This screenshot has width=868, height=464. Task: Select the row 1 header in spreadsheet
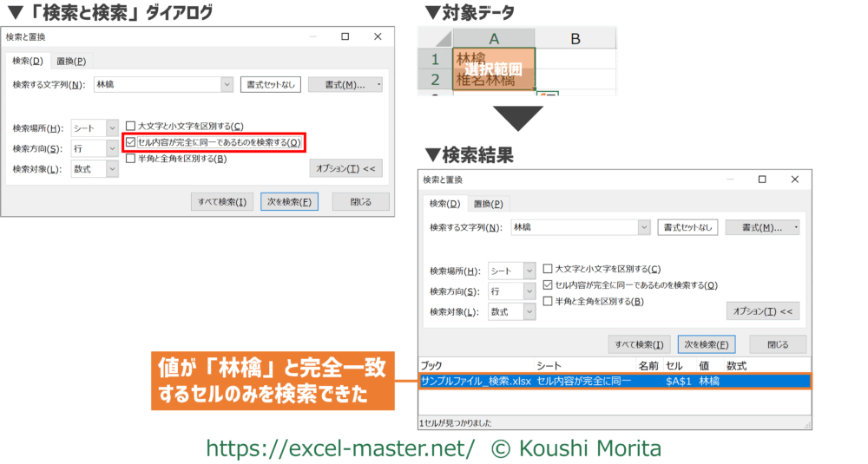434,60
